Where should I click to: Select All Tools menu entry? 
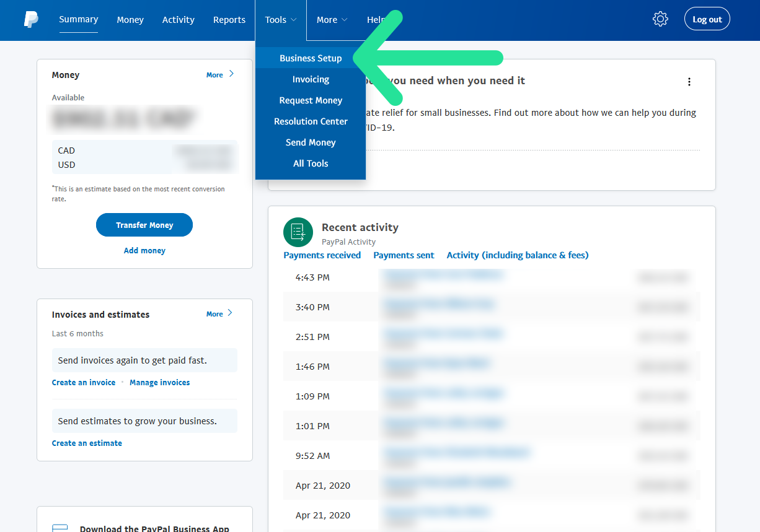(311, 164)
